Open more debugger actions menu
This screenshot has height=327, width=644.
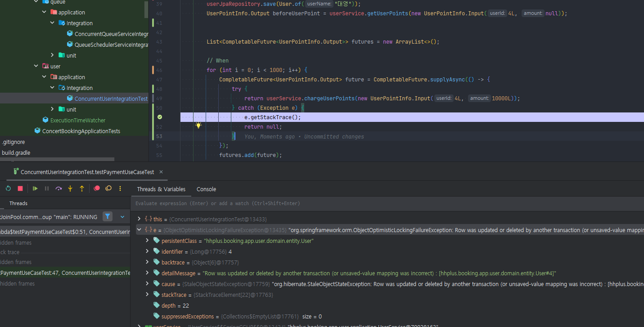click(x=120, y=188)
